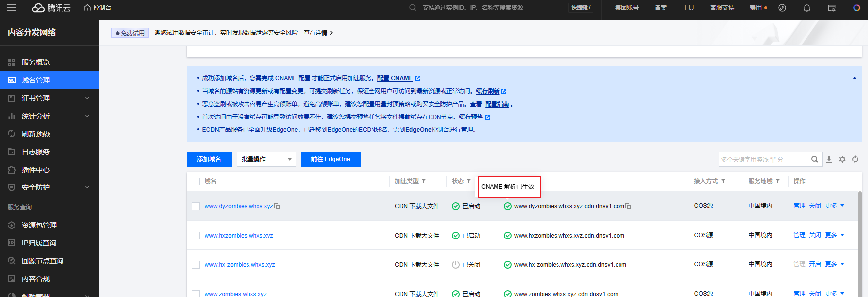Click the keyword search input field
Screen dimensions: 868x297
[x=764, y=159]
